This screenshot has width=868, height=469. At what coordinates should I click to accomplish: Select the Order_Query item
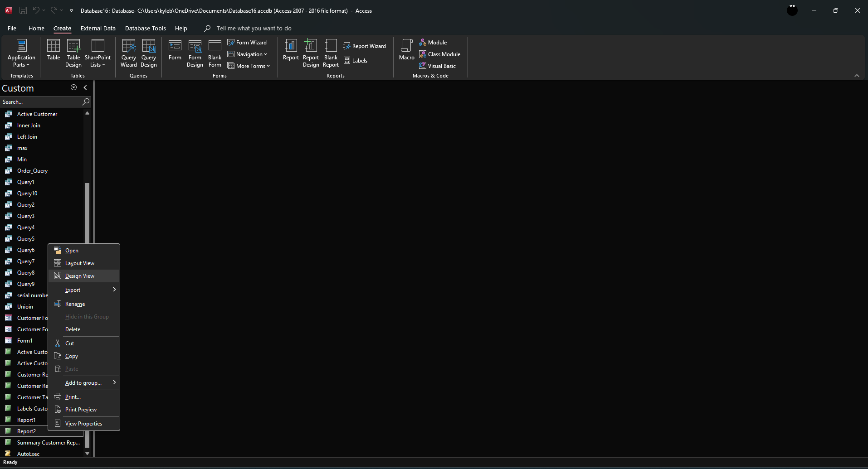42,171
